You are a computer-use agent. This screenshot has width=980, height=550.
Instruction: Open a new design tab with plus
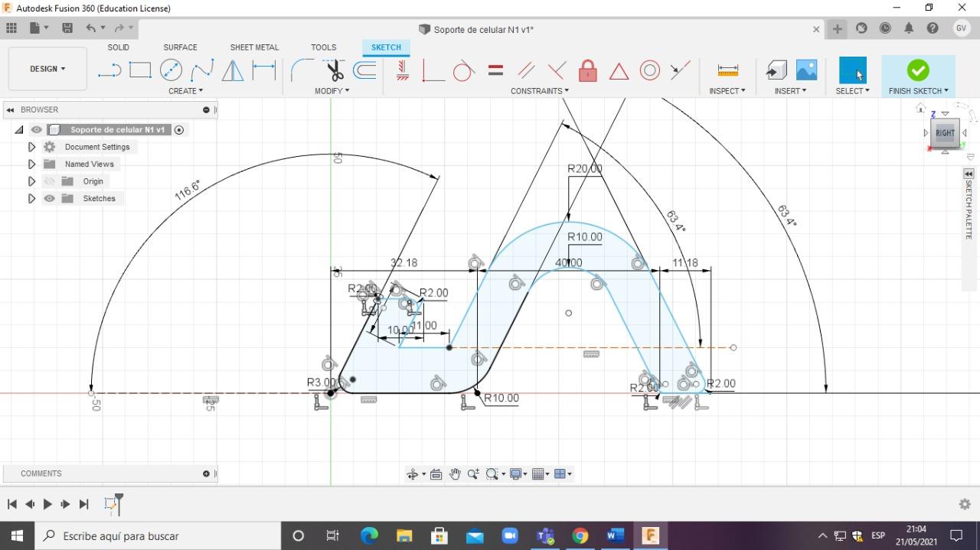point(838,29)
